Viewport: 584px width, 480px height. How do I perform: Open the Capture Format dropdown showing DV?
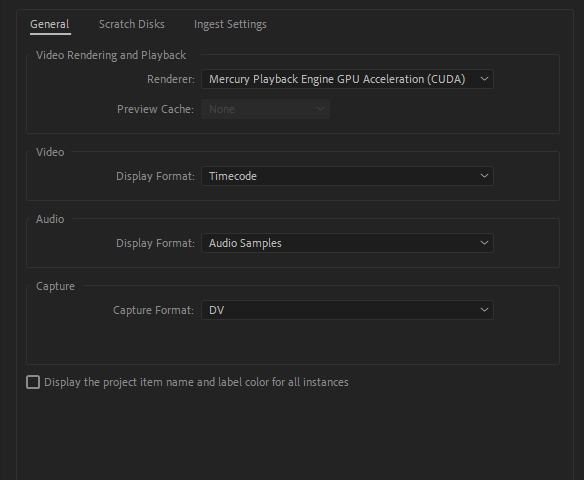click(x=347, y=310)
